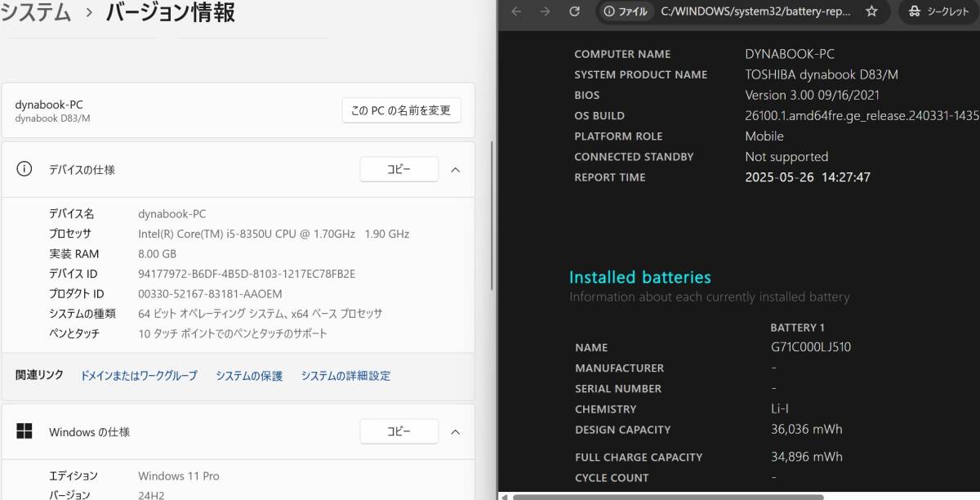Select edition value Windows 11 Pro

(179, 475)
